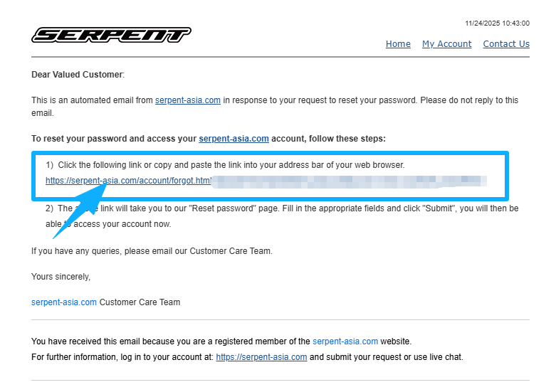Viewport: 556px width, 392px height.
Task: Click the blurred token part of reset link
Action: click(x=349, y=181)
